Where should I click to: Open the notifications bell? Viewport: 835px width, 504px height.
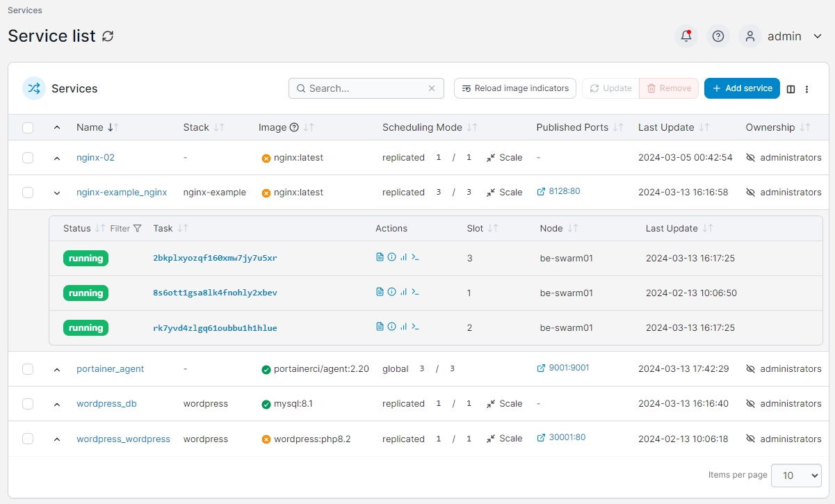(686, 36)
